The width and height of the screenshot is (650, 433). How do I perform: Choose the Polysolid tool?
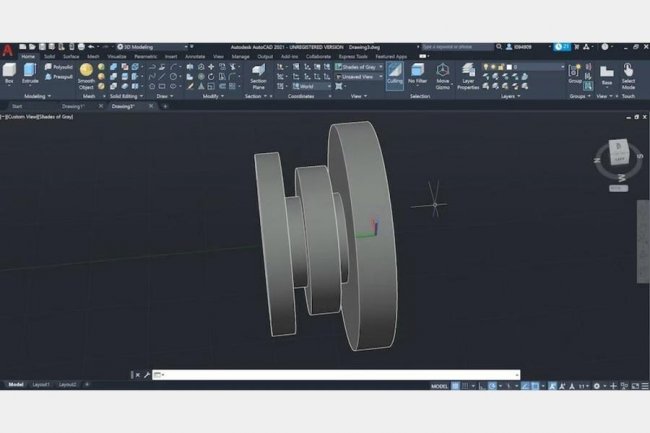point(58,67)
